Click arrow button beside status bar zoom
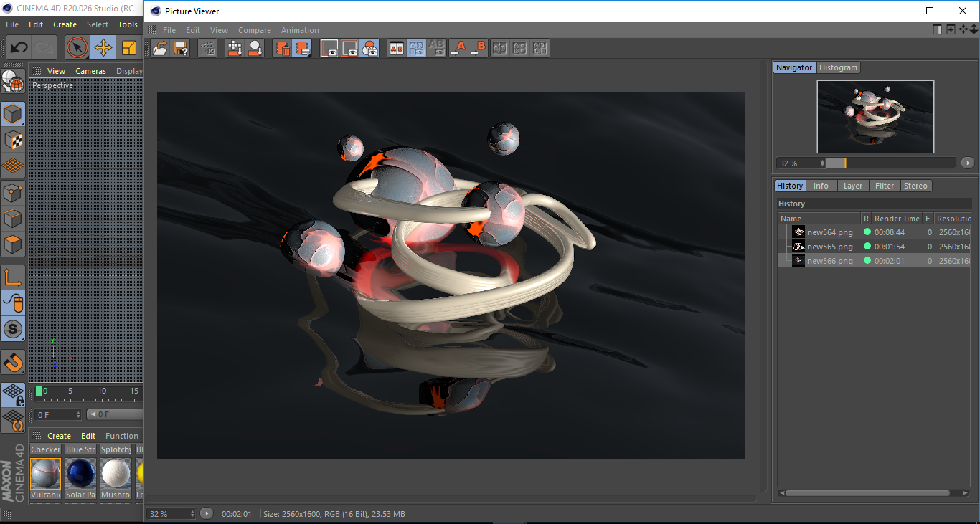 click(207, 513)
